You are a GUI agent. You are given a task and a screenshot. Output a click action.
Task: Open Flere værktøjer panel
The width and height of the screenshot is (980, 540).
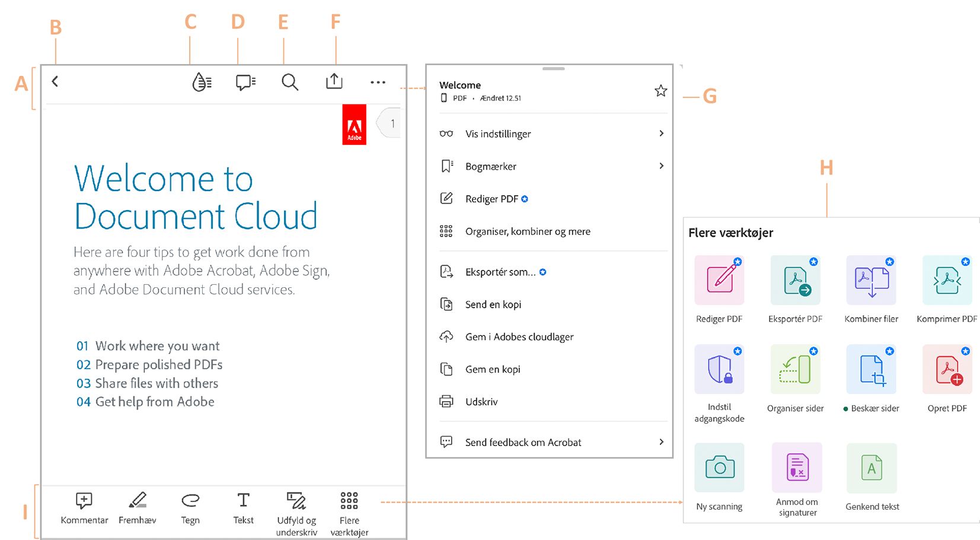[348, 507]
